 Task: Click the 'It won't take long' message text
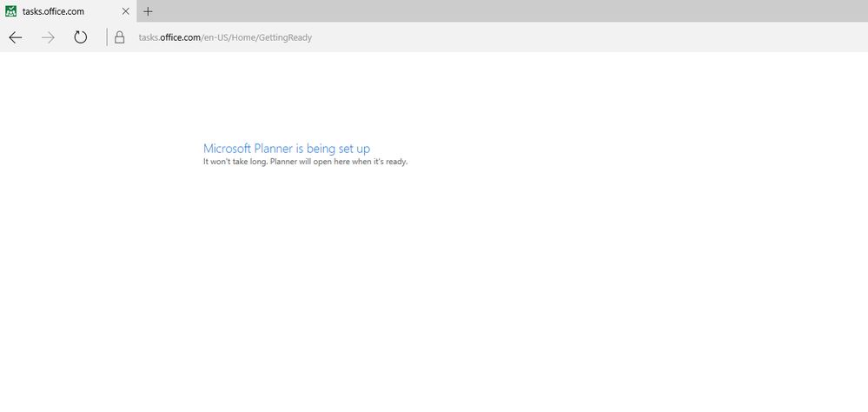305,162
